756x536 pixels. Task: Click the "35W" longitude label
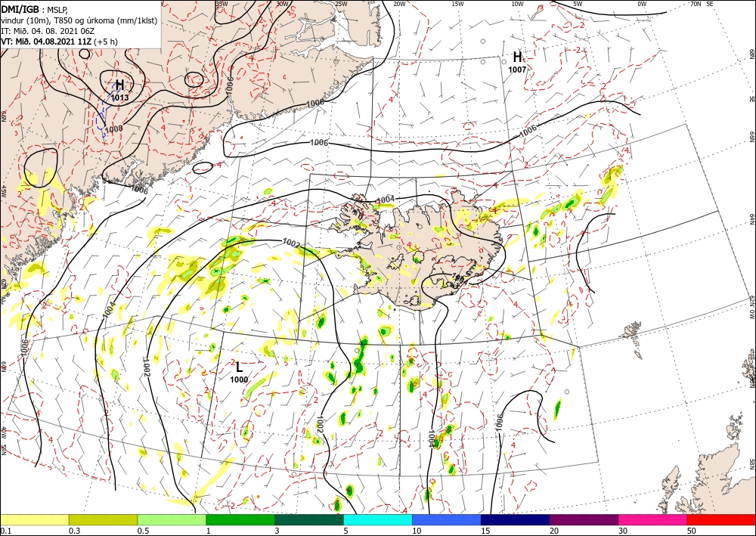click(222, 4)
